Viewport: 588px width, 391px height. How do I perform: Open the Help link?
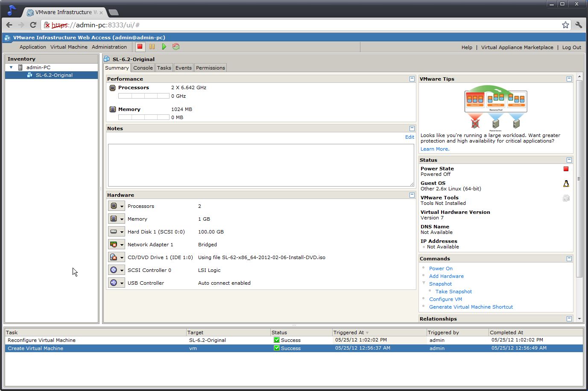[x=467, y=47]
